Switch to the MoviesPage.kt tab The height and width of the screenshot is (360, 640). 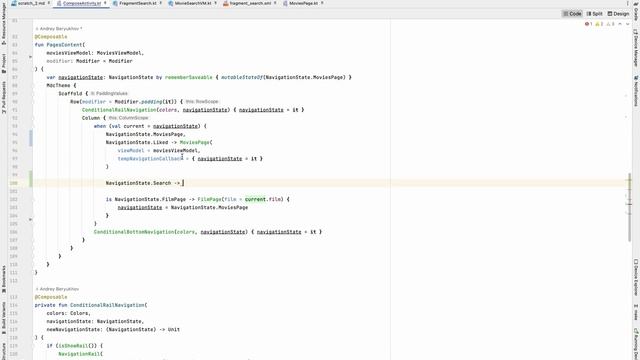click(x=303, y=3)
